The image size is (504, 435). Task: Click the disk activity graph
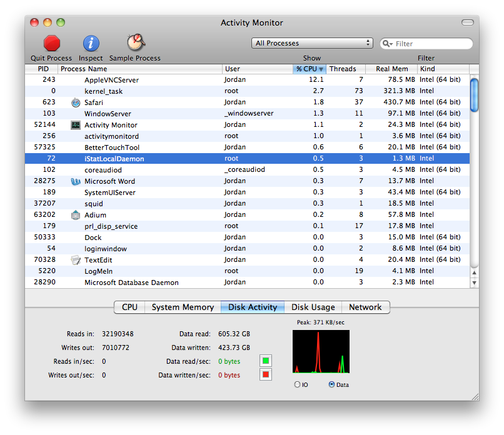[321, 351]
